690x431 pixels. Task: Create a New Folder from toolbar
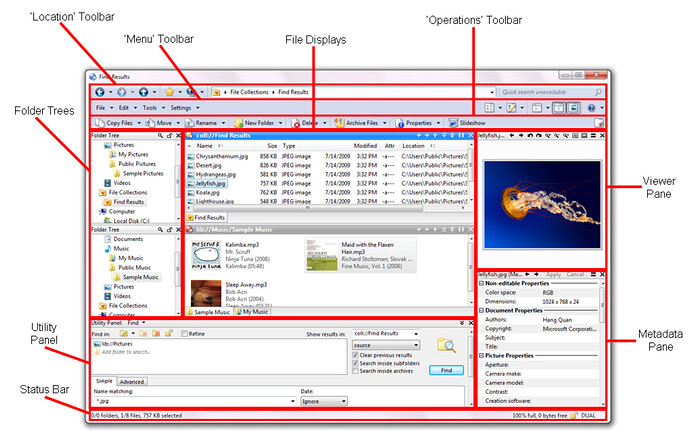tap(254, 123)
